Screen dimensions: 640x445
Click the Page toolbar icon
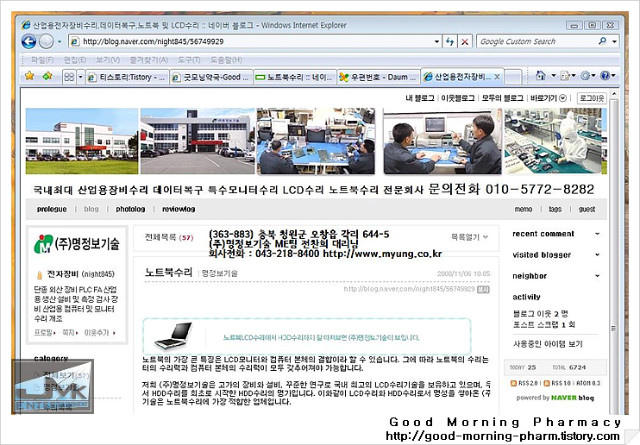(565, 76)
